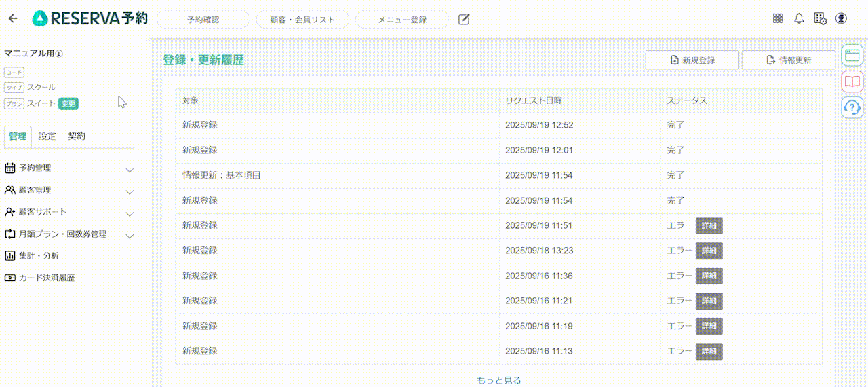The image size is (868, 387).
Task: Click the 顧客サポート person icon
Action: [x=10, y=212]
